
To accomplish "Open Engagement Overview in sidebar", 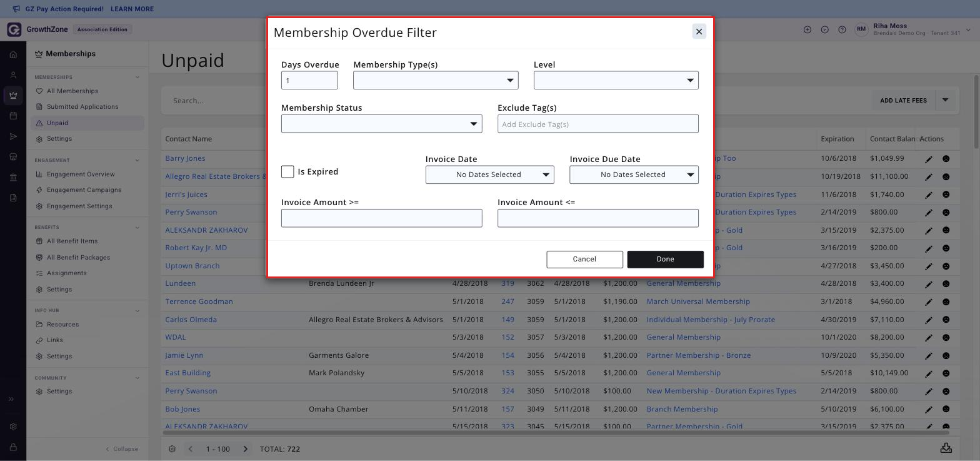I will pyautogui.click(x=81, y=174).
